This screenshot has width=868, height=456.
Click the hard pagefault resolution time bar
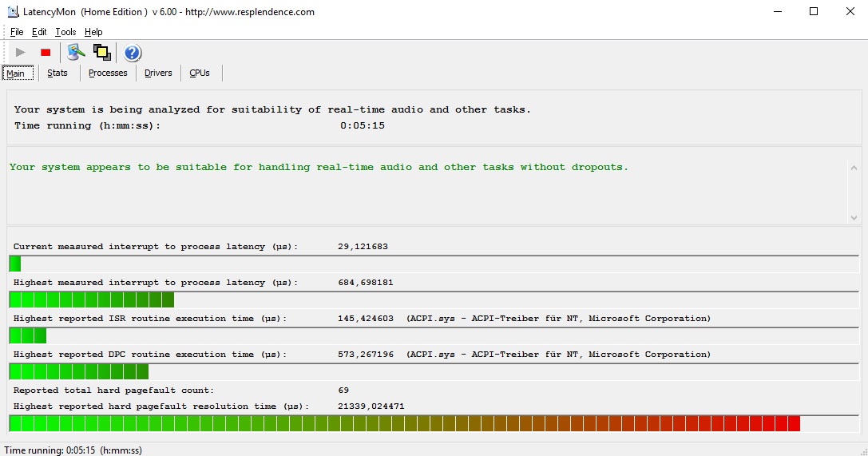click(x=434, y=424)
